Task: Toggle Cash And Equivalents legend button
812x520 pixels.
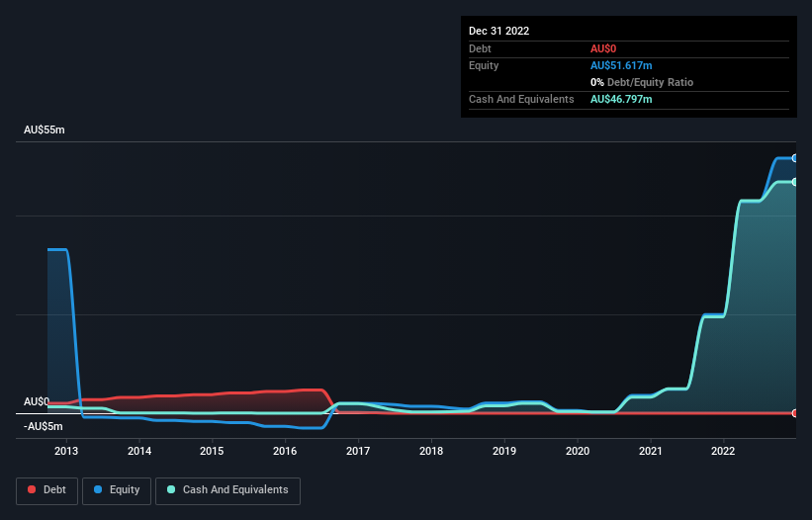Action: [227, 490]
